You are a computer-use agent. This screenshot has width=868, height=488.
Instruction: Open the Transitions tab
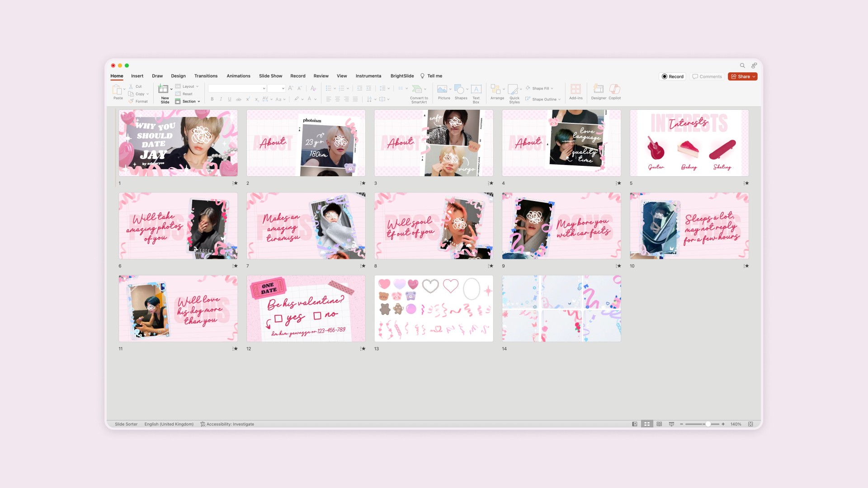tap(206, 76)
